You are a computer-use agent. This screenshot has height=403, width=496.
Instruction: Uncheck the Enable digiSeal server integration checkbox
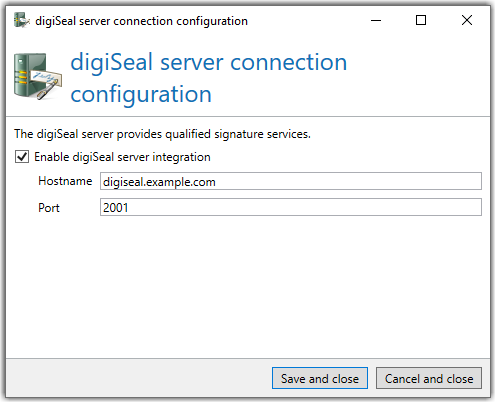22,157
